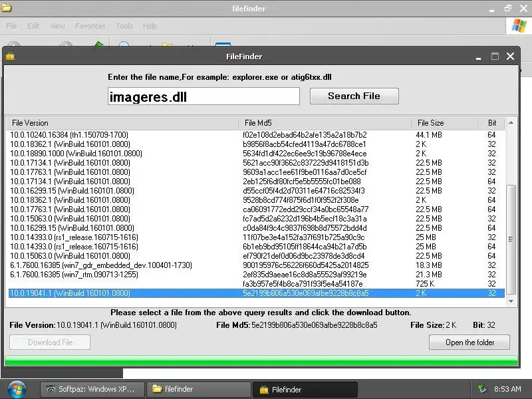Focus the imageres.dll file name field
Image resolution: width=532 pixels, height=399 pixels.
[203, 96]
